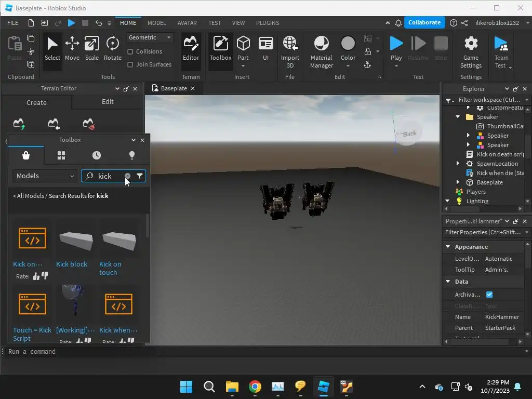Switch to the VIEW ribbon tab
The image size is (532, 399).
238,23
